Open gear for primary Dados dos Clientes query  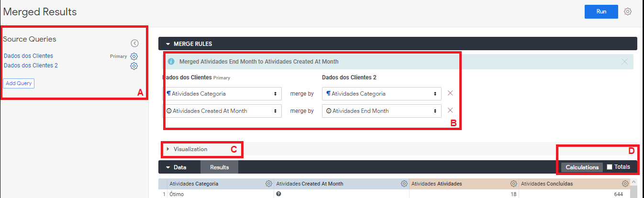click(134, 56)
